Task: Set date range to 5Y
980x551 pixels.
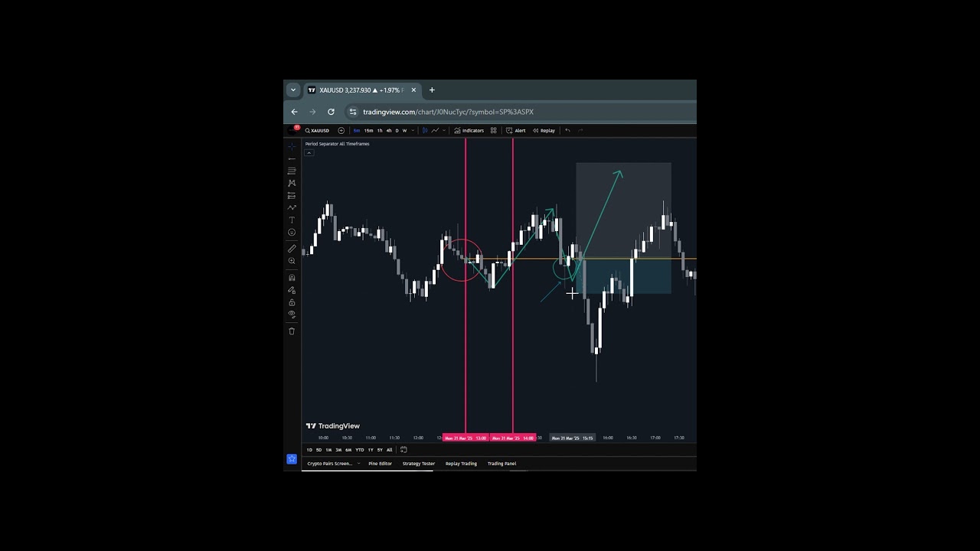Action: coord(380,450)
